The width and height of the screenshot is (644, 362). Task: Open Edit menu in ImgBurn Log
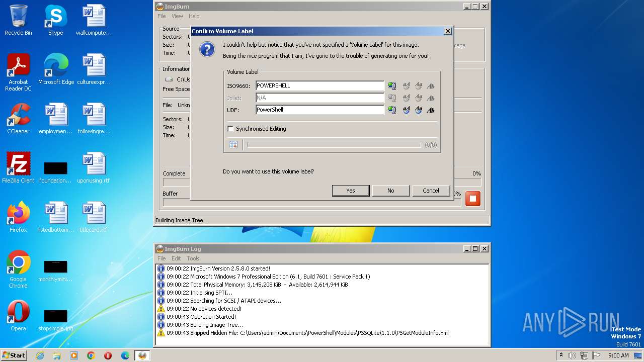pyautogui.click(x=176, y=258)
